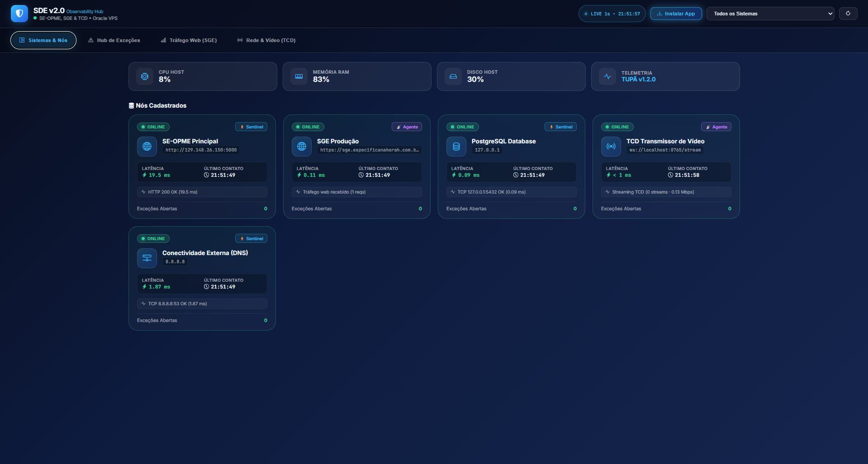Click the TUPÃ v1.2.0 telemetry value
Viewport: 868px width, 464px height.
[x=638, y=80]
